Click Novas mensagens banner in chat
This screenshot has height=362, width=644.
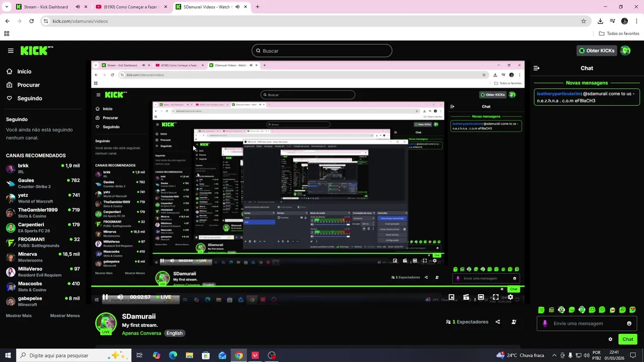point(587,83)
